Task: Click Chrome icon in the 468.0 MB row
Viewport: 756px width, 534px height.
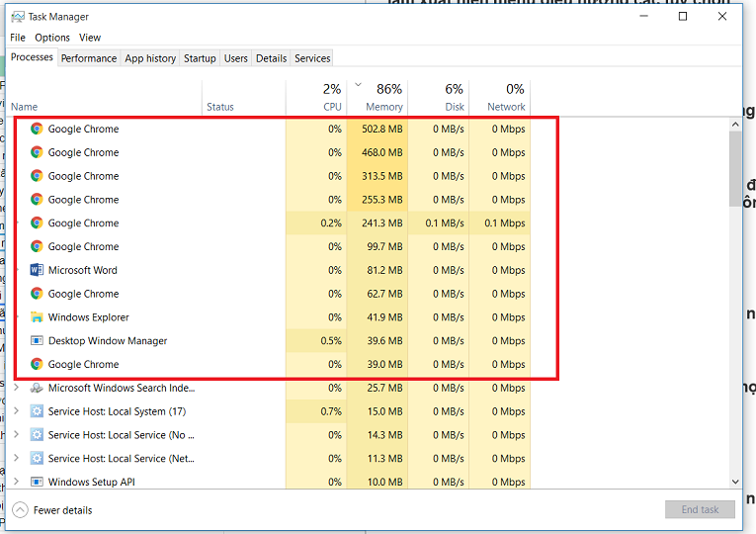Action: [37, 152]
